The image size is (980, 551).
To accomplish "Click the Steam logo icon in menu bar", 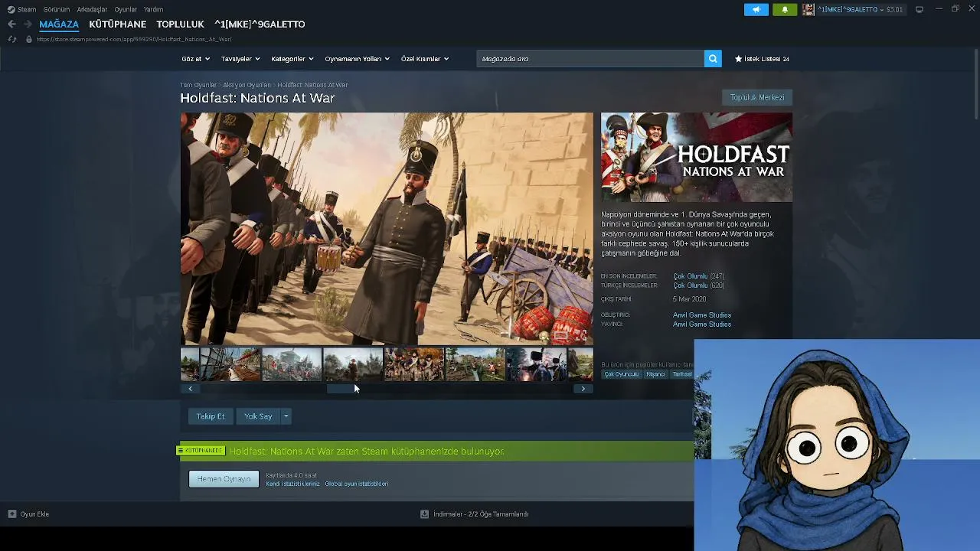I will (11, 9).
